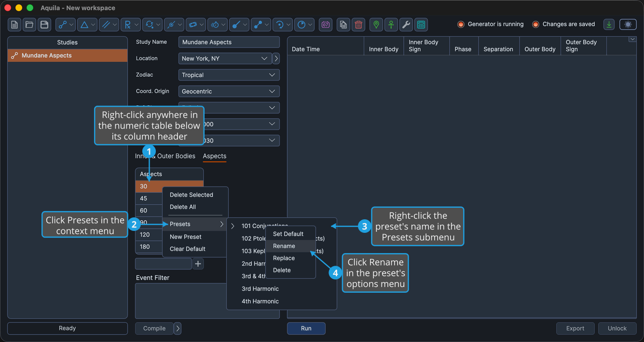Open the circular arrows cycle tool dropdown

pyautogui.click(x=152, y=25)
